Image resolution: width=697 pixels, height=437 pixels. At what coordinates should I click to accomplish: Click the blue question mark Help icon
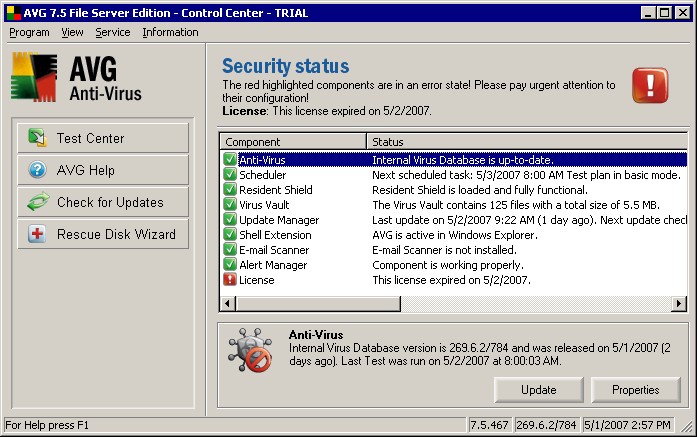(x=37, y=170)
